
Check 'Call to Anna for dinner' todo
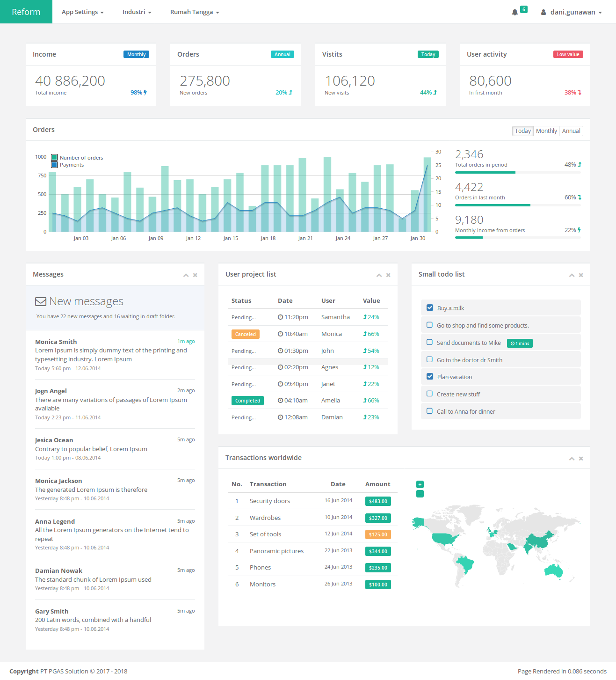[429, 411]
